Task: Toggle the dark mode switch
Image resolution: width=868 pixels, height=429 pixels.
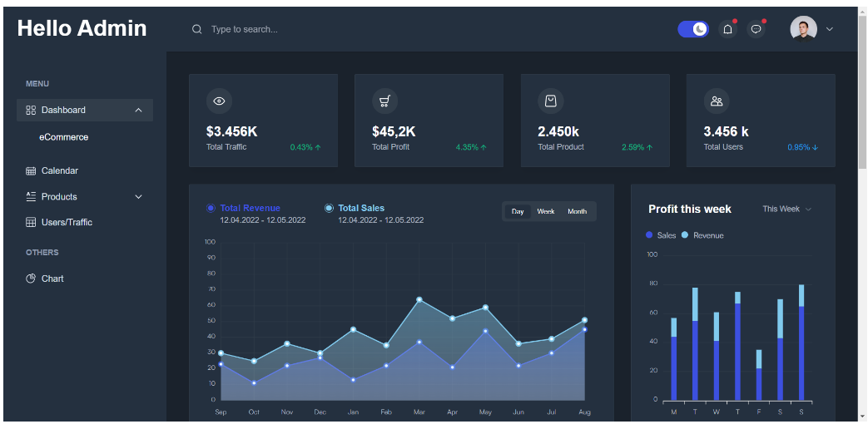Action: pyautogui.click(x=693, y=29)
